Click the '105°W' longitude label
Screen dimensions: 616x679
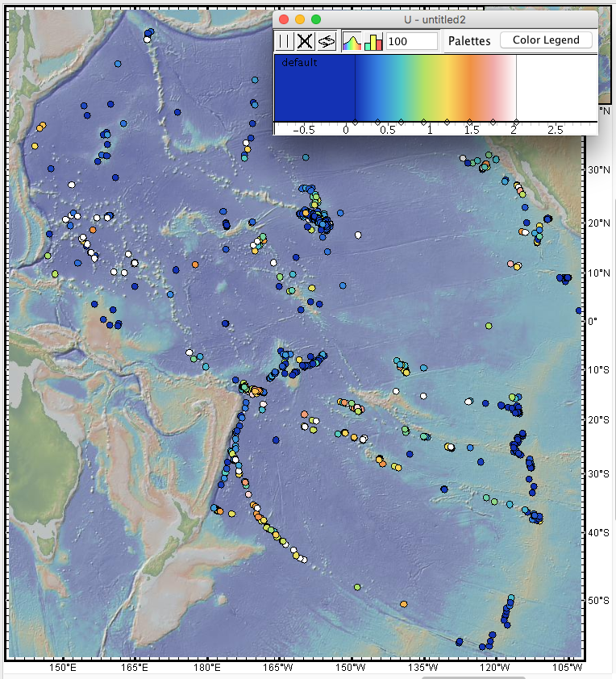click(x=568, y=668)
